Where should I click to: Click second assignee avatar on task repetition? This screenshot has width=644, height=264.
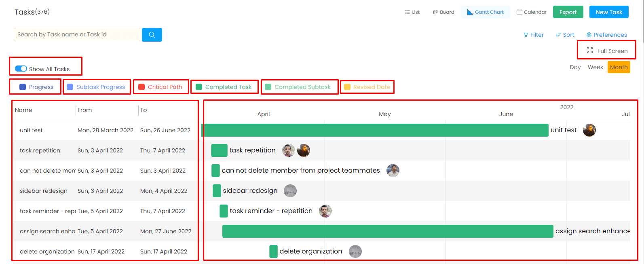pos(304,150)
